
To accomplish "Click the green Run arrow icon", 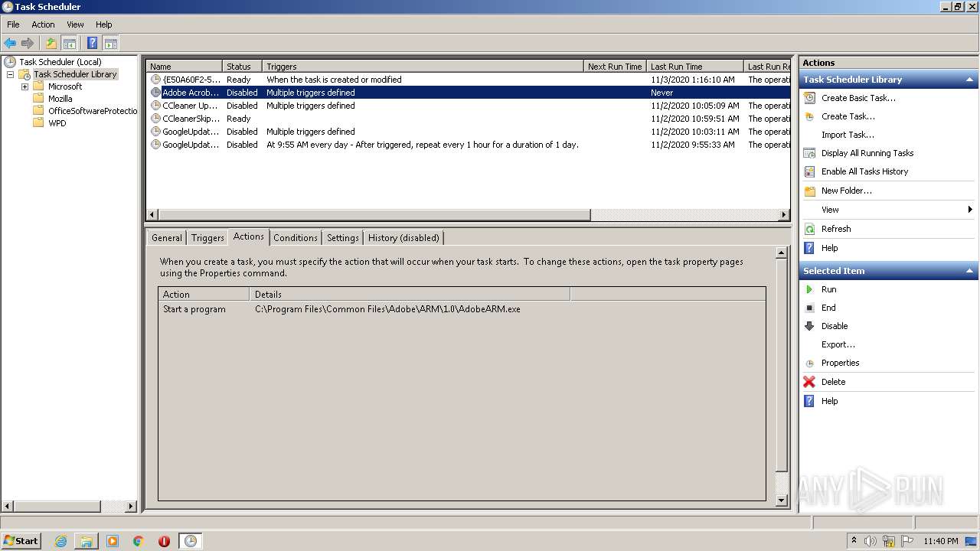I will (x=809, y=289).
